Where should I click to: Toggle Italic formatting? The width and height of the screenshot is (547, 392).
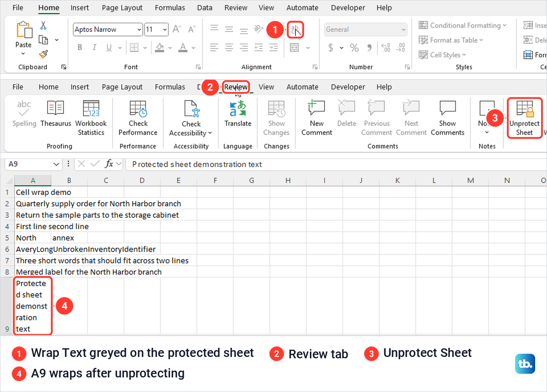point(94,47)
